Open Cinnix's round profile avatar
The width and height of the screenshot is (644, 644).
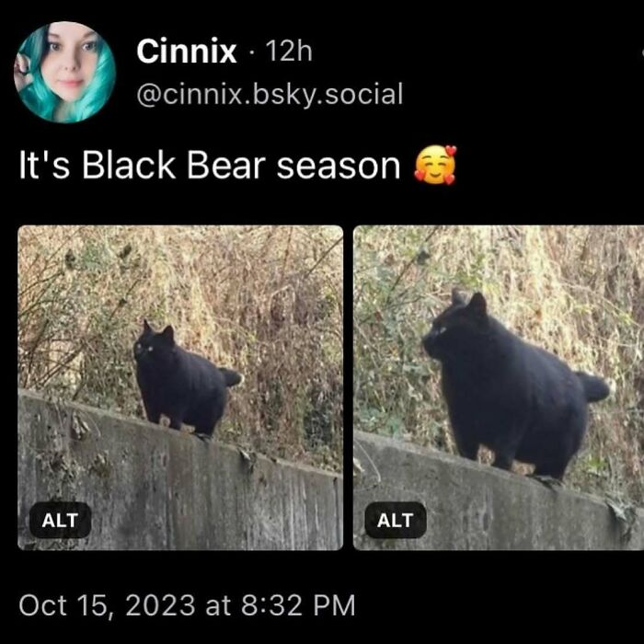pos(65,73)
